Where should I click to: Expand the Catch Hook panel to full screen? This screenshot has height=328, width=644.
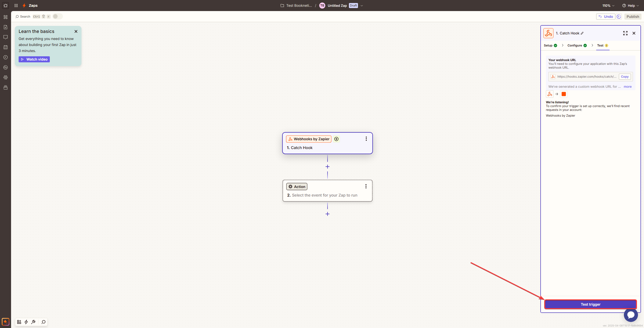(x=625, y=33)
